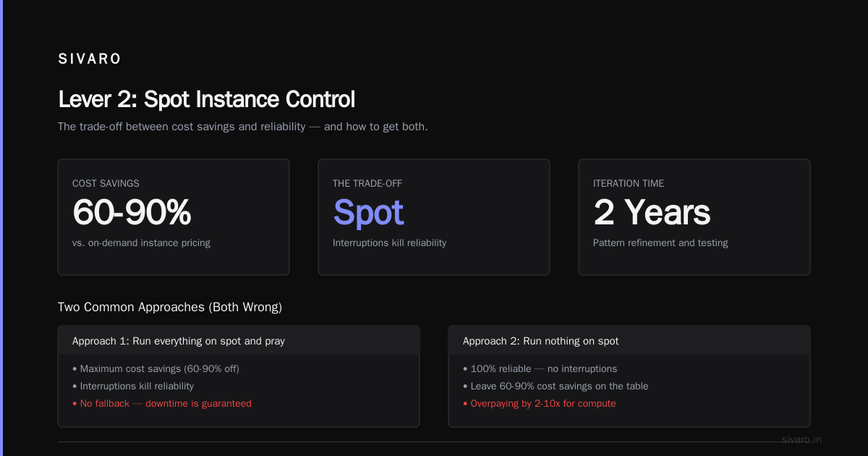Click the 2 Years figure

point(652,212)
